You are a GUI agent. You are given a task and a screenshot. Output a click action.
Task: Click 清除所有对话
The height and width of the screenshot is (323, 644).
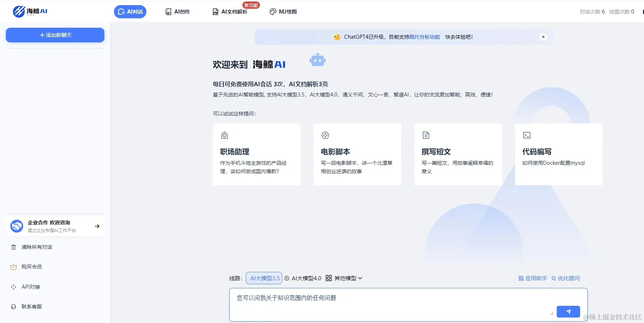(x=37, y=247)
